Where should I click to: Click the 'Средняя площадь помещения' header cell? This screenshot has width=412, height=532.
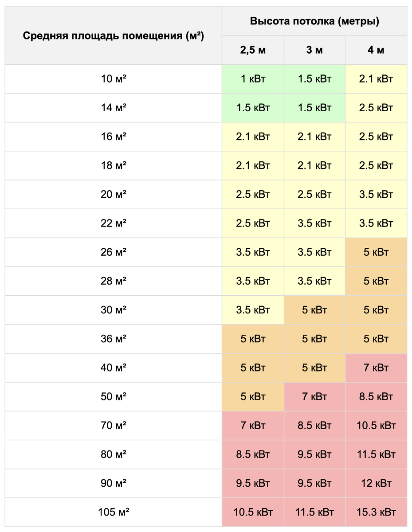coord(114,36)
